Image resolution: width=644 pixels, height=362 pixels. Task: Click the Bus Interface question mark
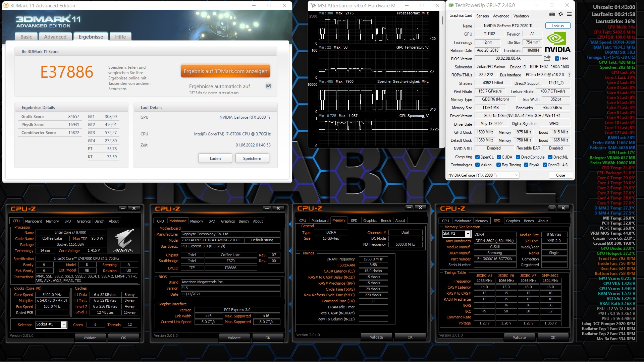tap(569, 75)
